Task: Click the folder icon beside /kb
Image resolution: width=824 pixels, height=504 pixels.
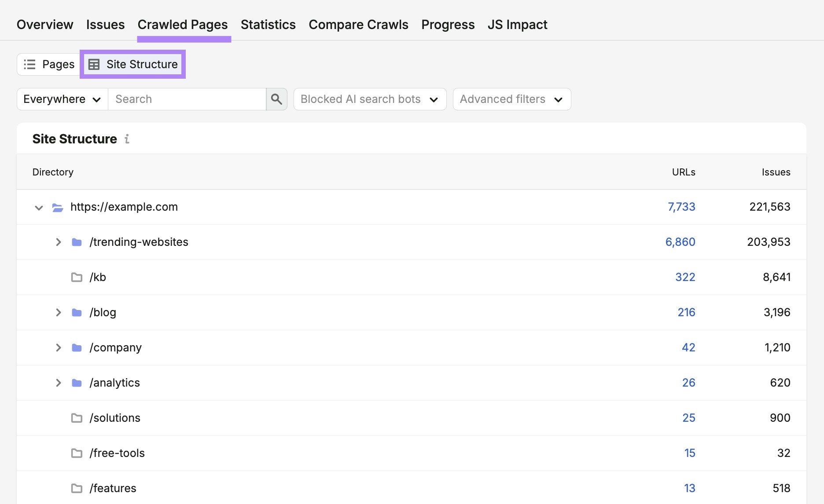Action: pyautogui.click(x=77, y=277)
